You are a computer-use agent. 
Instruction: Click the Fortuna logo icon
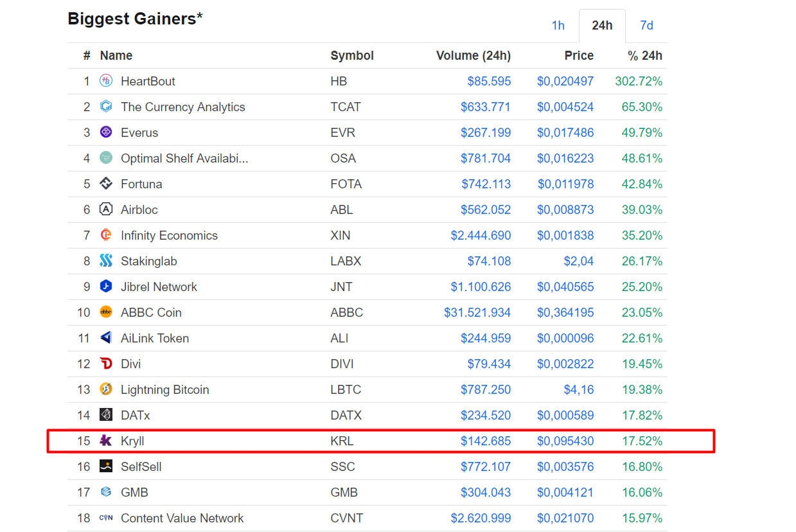106,184
